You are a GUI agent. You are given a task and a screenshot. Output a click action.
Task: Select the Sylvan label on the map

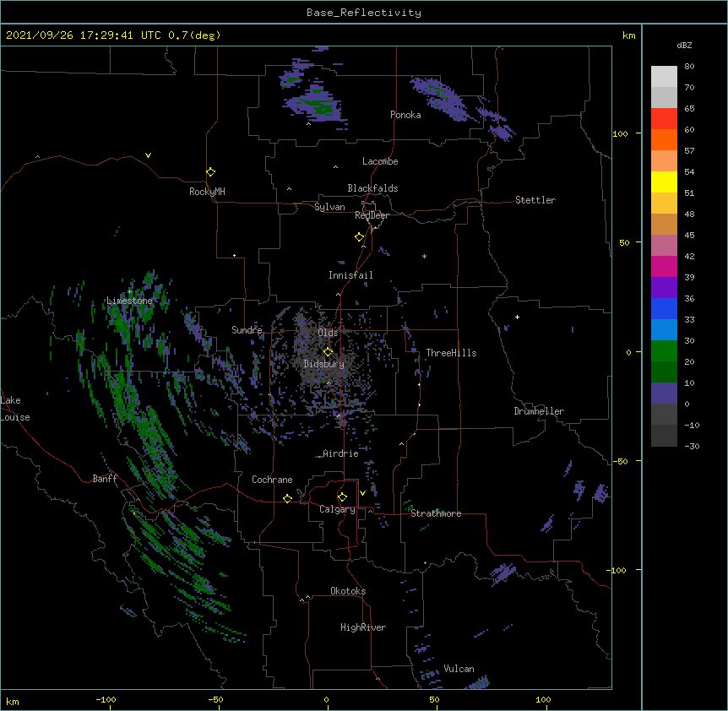click(329, 207)
